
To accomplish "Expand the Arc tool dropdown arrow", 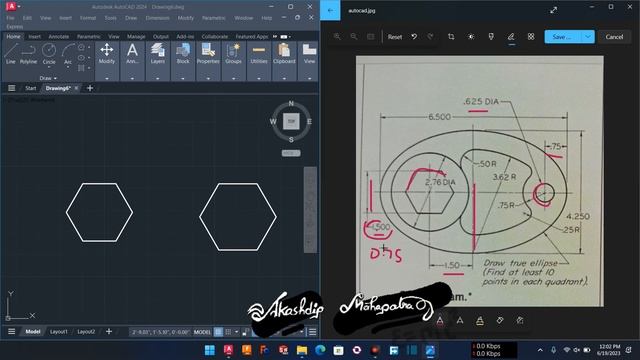I will [68, 67].
